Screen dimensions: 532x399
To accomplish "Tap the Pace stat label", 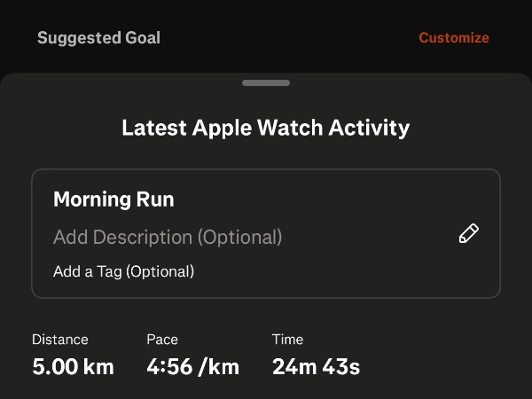I will tap(162, 340).
